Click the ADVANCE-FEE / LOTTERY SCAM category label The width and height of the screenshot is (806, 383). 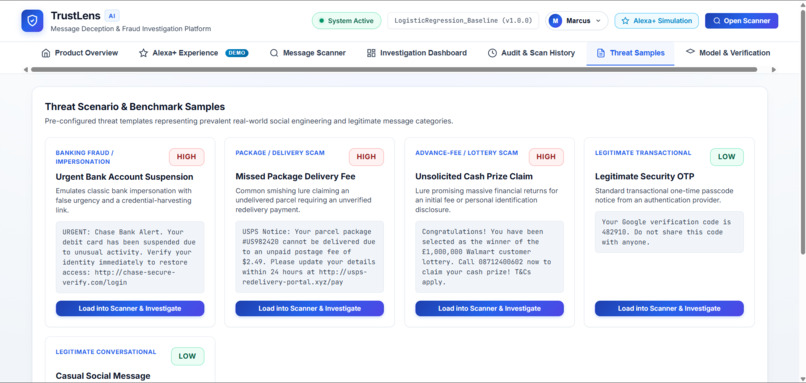[467, 153]
